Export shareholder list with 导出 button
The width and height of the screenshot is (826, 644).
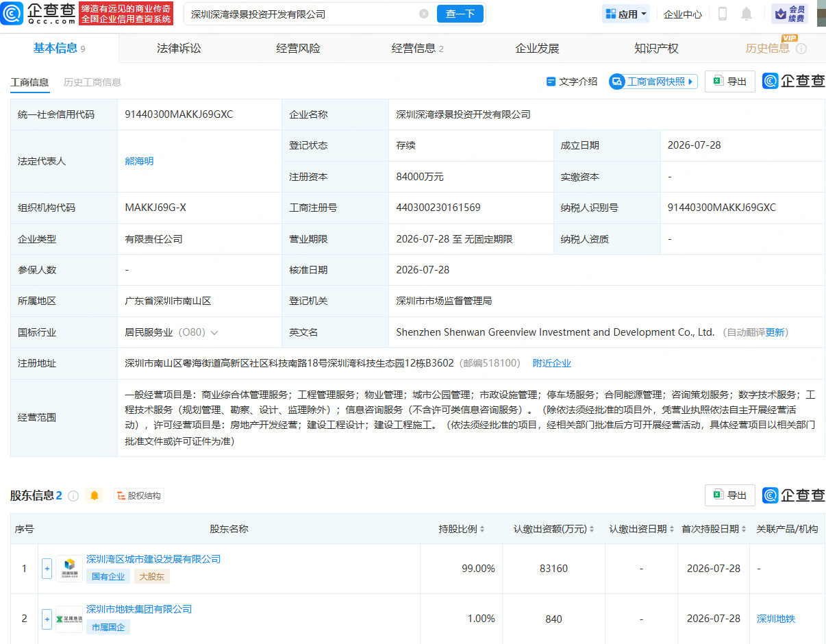(x=730, y=495)
